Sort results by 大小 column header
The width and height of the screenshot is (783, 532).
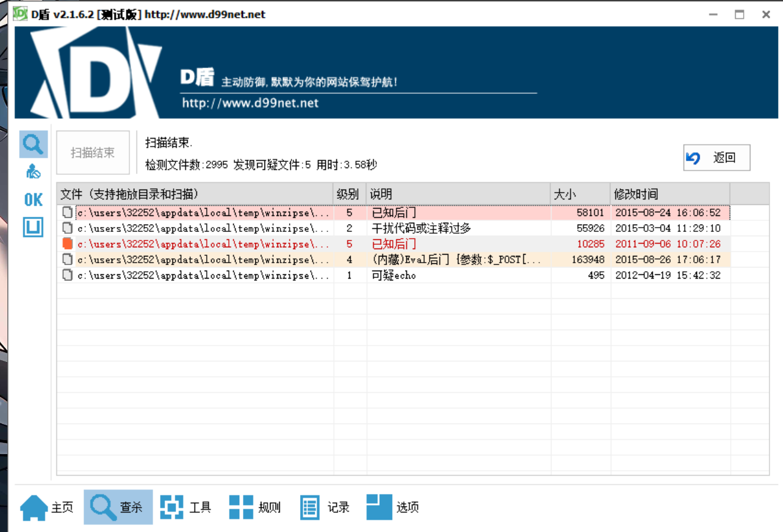[580, 194]
